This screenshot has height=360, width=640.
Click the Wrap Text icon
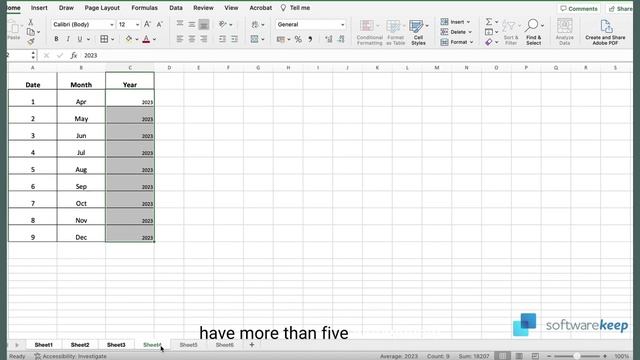255,24
